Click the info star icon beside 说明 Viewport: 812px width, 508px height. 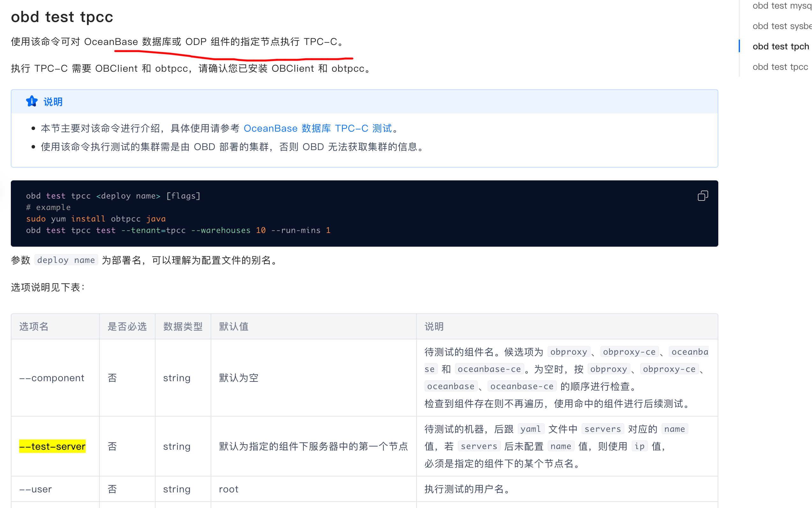(x=32, y=101)
